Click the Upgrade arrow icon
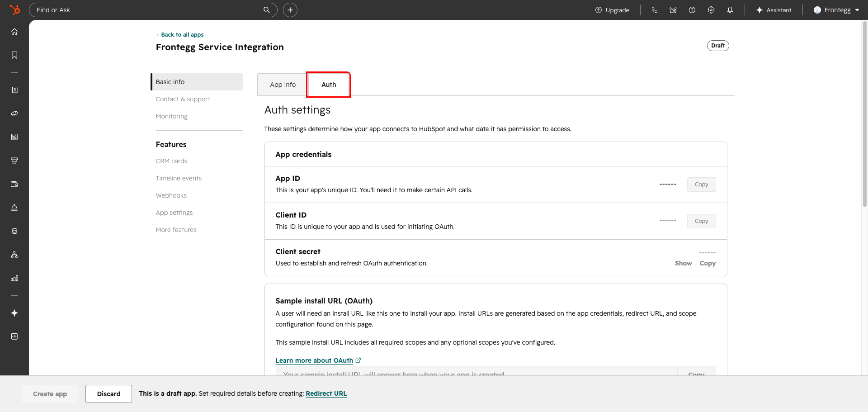The width and height of the screenshot is (868, 412). click(599, 10)
